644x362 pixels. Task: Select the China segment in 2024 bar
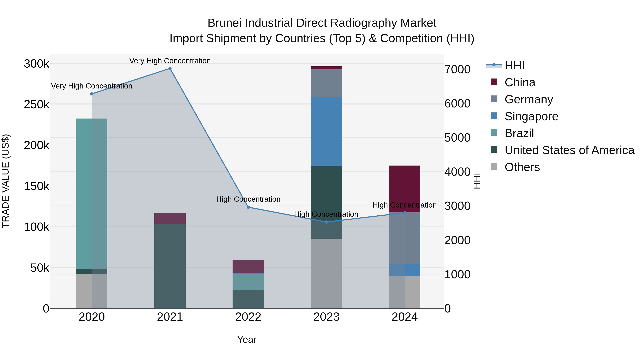(x=405, y=189)
